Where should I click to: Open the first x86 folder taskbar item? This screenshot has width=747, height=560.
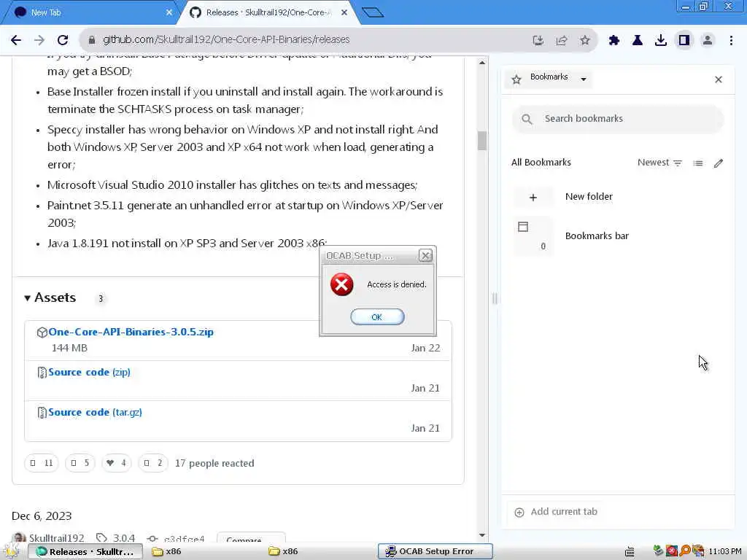(167, 551)
